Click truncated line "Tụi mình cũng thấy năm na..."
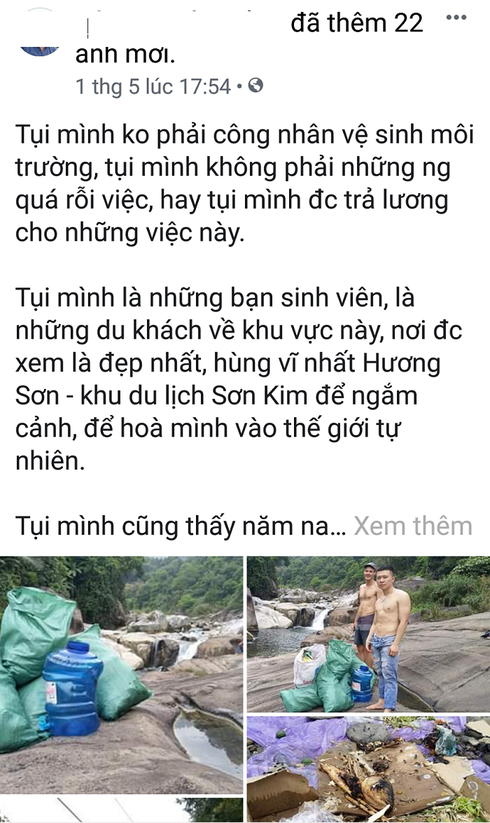 [181, 525]
